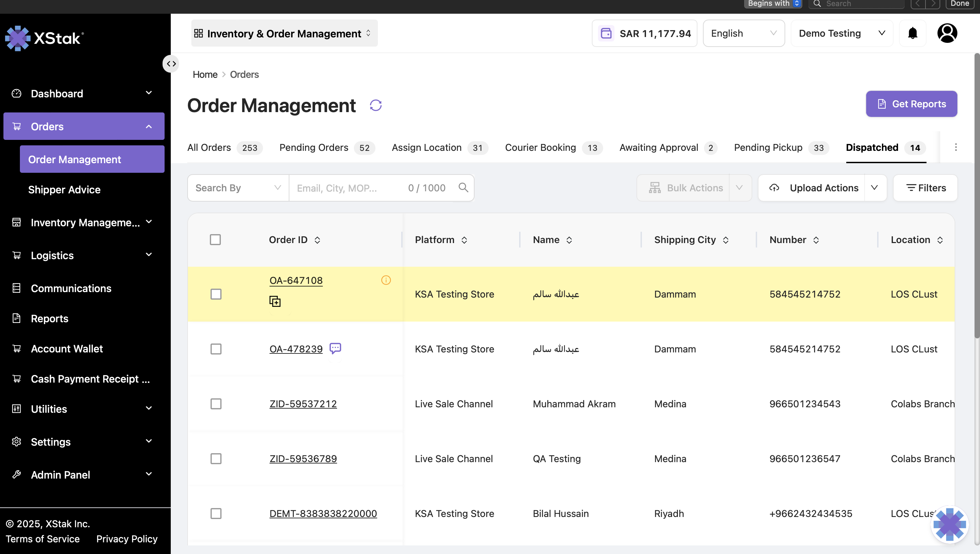
Task: Check the box for order ZID-59537212
Action: tap(216, 404)
